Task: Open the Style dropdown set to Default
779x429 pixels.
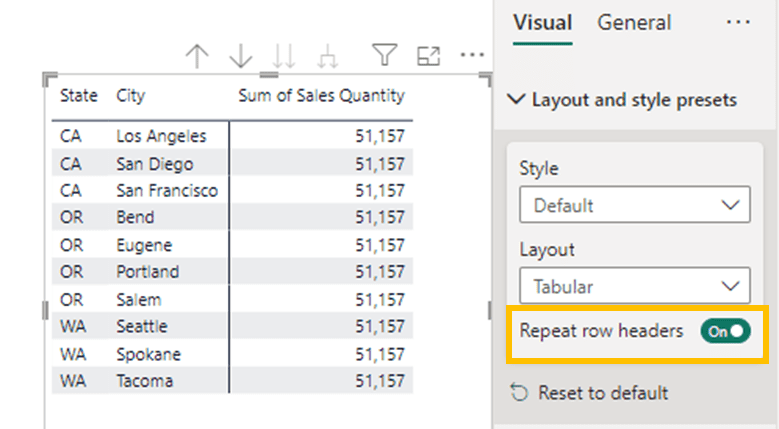Action: 634,206
